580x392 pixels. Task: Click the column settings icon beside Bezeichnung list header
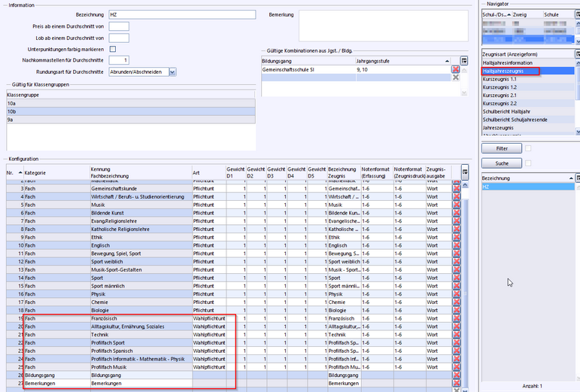pyautogui.click(x=577, y=178)
